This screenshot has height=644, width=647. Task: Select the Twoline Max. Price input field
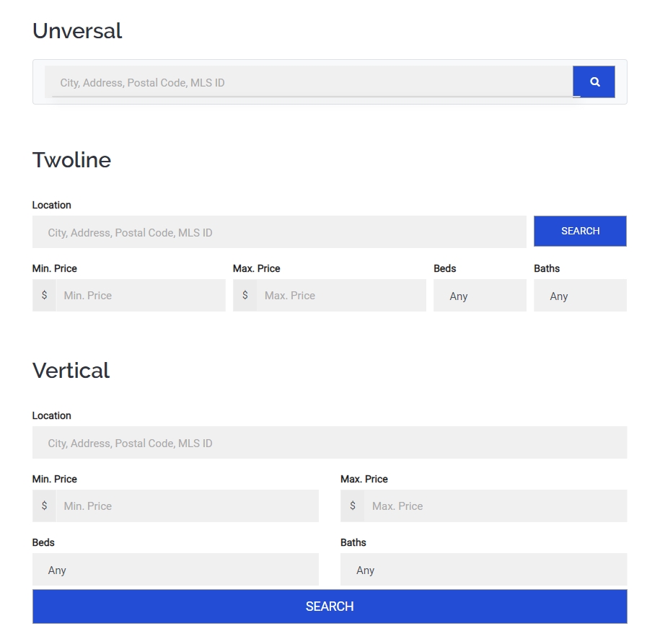pyautogui.click(x=341, y=296)
